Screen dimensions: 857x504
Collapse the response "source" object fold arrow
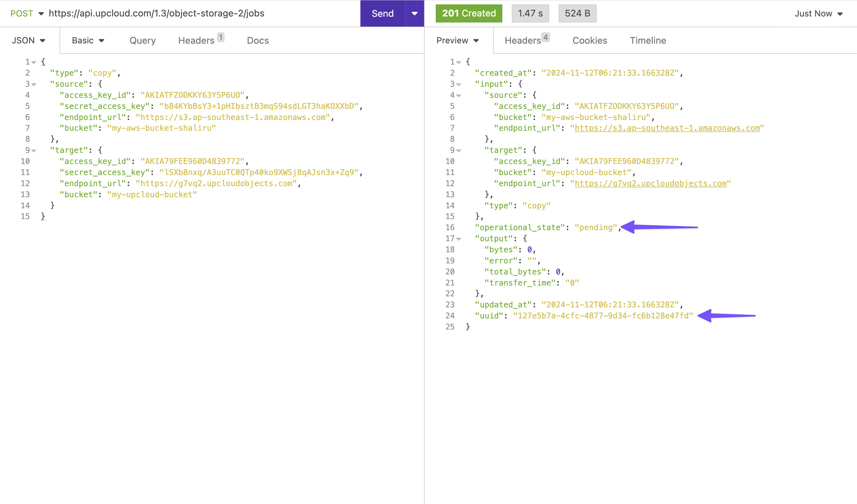[458, 96]
